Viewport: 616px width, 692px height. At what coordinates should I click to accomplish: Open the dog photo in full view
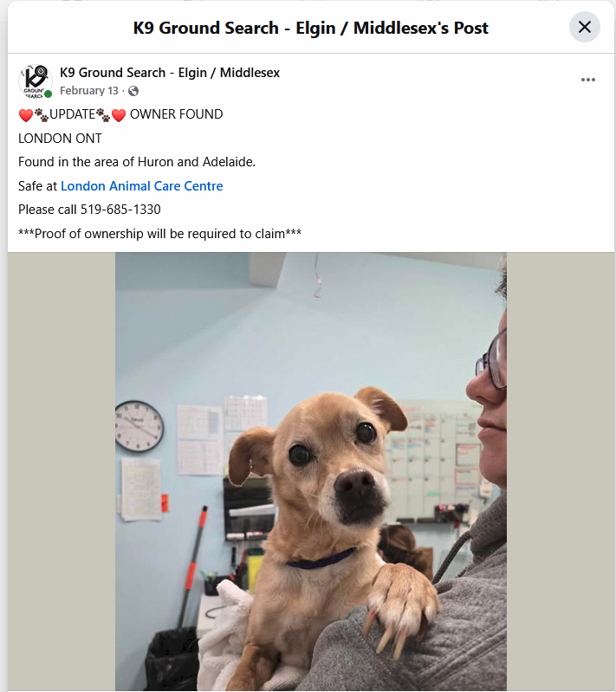311,471
